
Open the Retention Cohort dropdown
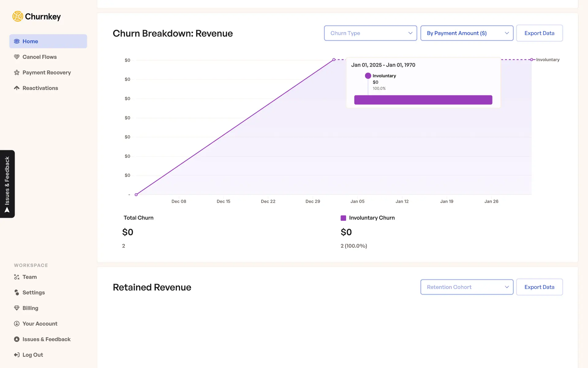[466, 287]
